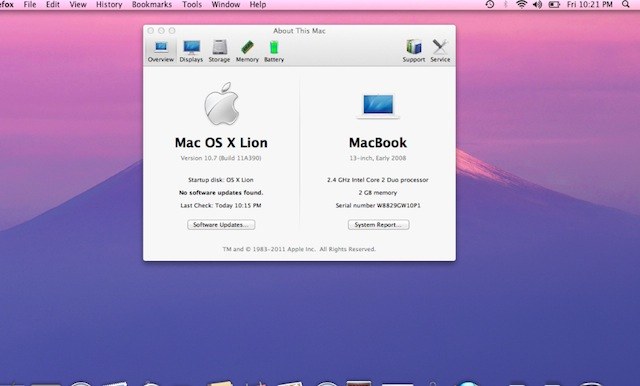Image resolution: width=640 pixels, height=386 pixels.
Task: Click the 13-inch, Early 2008 text
Action: (378, 158)
